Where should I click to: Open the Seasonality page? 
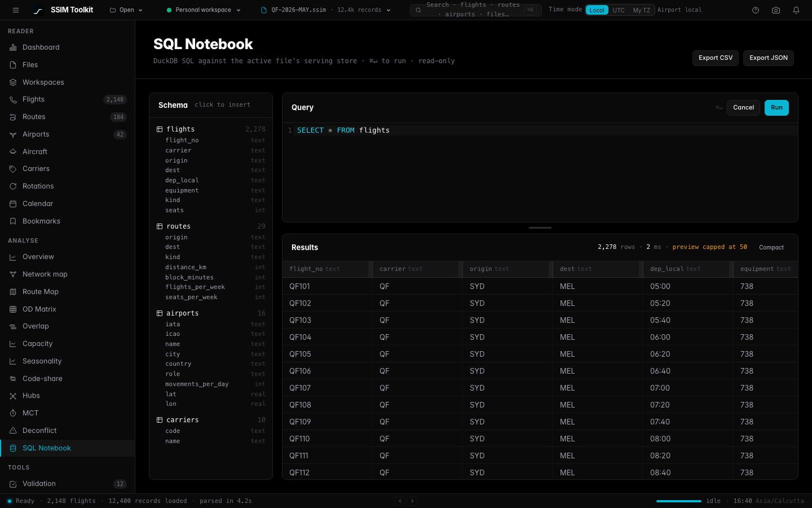point(68,361)
